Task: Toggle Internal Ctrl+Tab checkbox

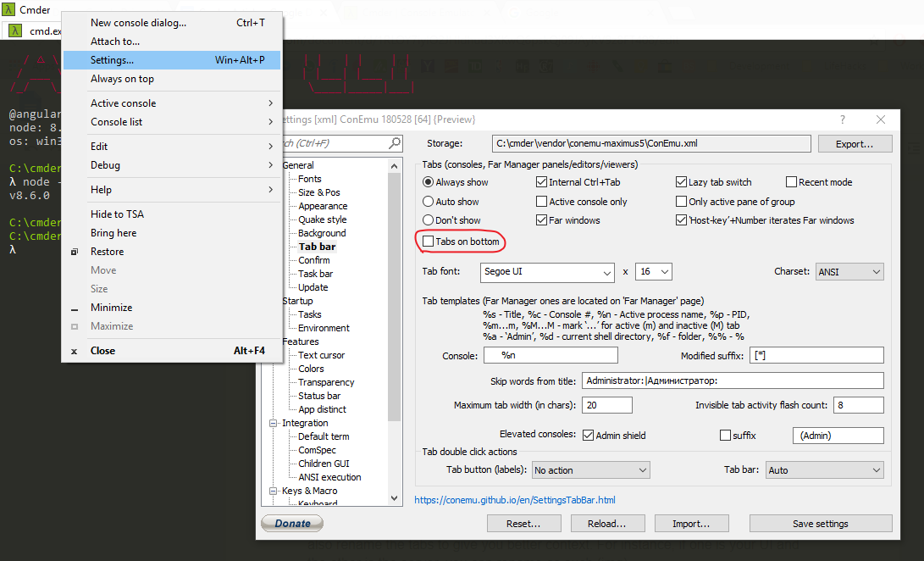Action: coord(541,182)
